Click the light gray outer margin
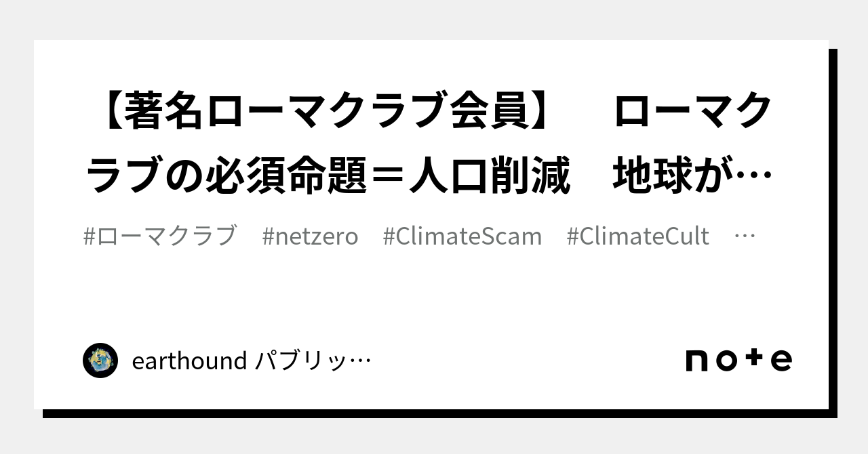868x454 pixels. [434, 19]
